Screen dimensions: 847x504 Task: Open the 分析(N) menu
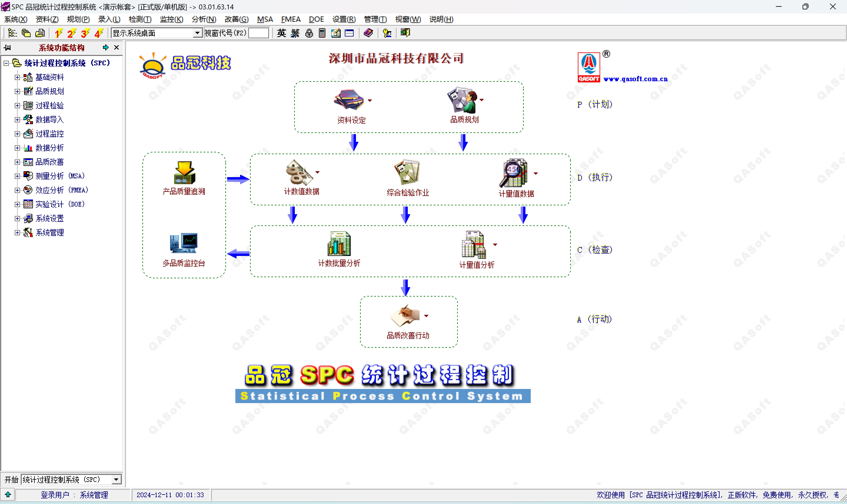click(x=203, y=19)
